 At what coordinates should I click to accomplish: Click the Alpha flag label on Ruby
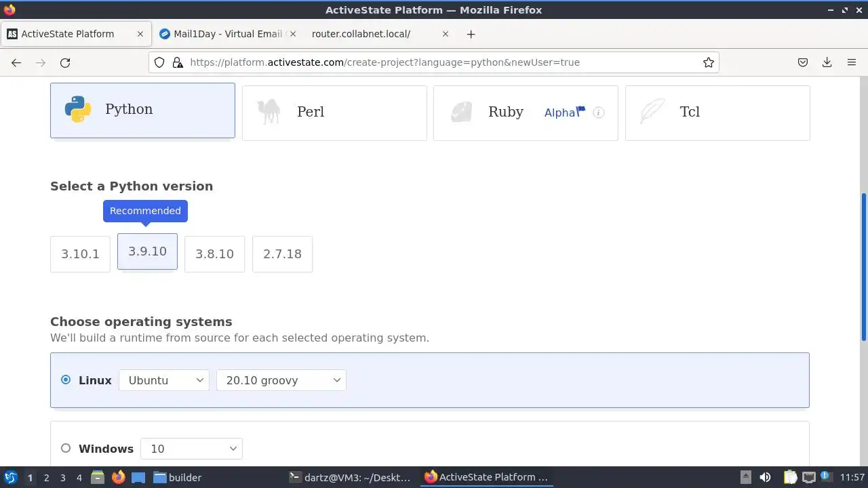tap(564, 113)
